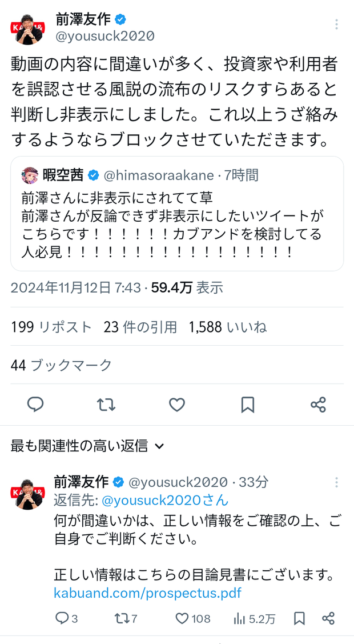Like the reply tweet with 108 likes
This screenshot has width=354, height=644.
192,618
